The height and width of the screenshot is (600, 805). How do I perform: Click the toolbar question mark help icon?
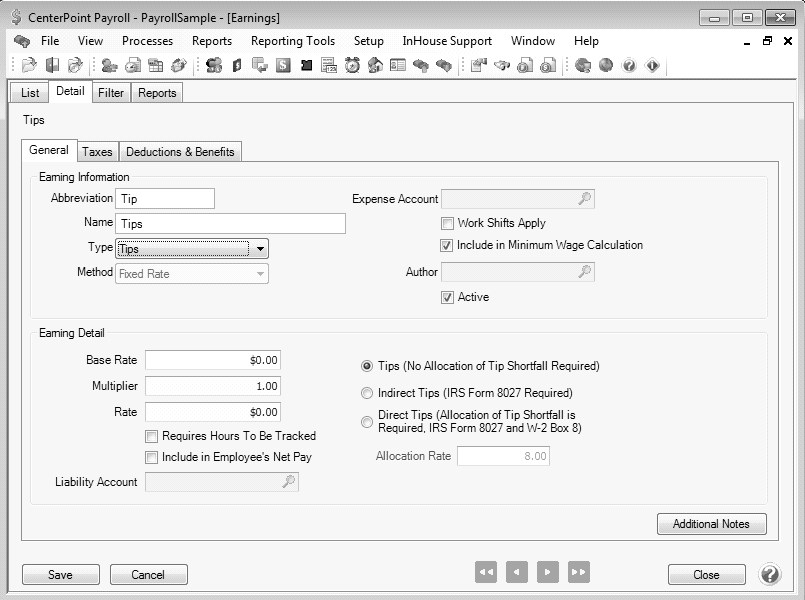coord(629,66)
